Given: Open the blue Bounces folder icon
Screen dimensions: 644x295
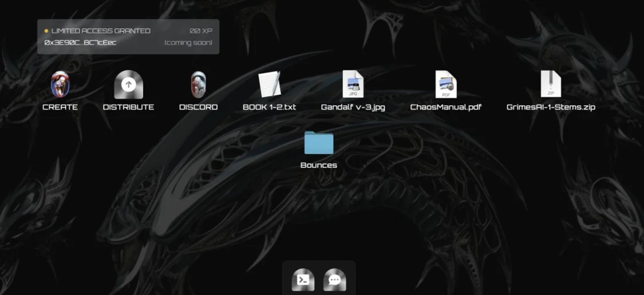Looking at the screenshot, I should click(319, 142).
